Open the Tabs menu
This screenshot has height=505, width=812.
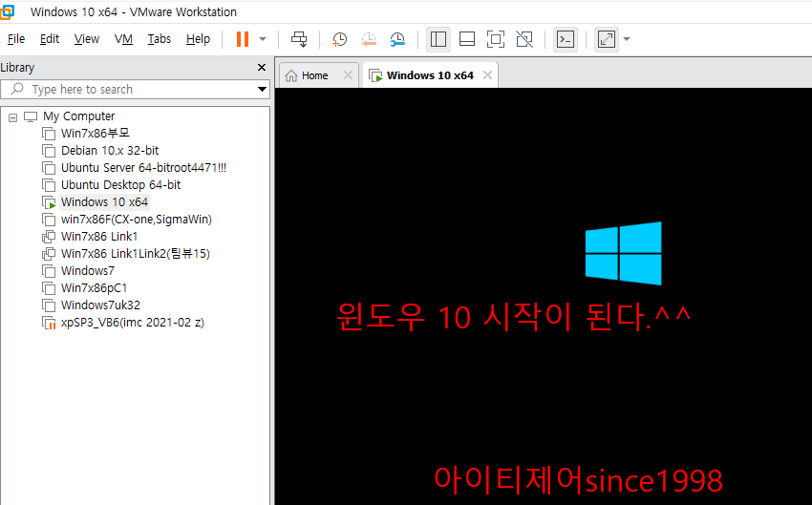pyautogui.click(x=159, y=39)
